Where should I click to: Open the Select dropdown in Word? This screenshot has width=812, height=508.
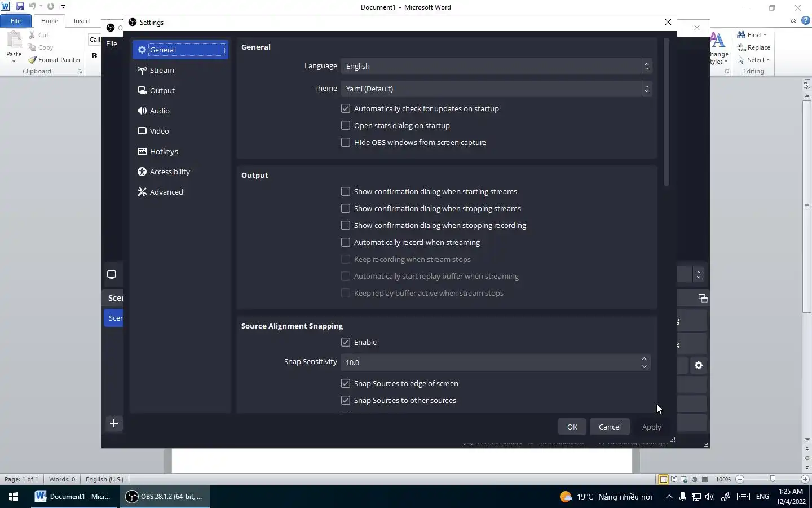[x=753, y=60]
